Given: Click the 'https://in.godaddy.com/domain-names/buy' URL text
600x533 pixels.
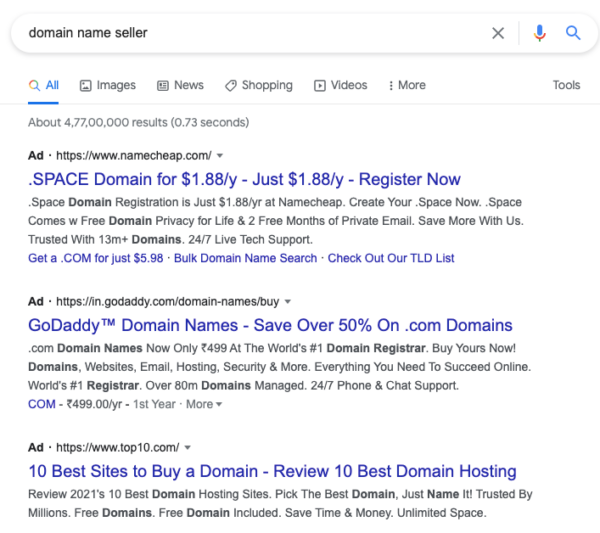Looking at the screenshot, I should 168,302.
